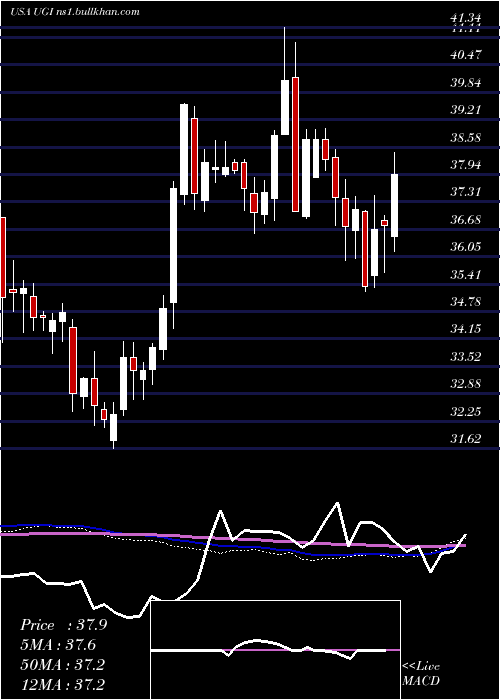Click the 40.47 price axis label
Viewport: 500px width, 700px height.
pyautogui.click(x=466, y=55)
